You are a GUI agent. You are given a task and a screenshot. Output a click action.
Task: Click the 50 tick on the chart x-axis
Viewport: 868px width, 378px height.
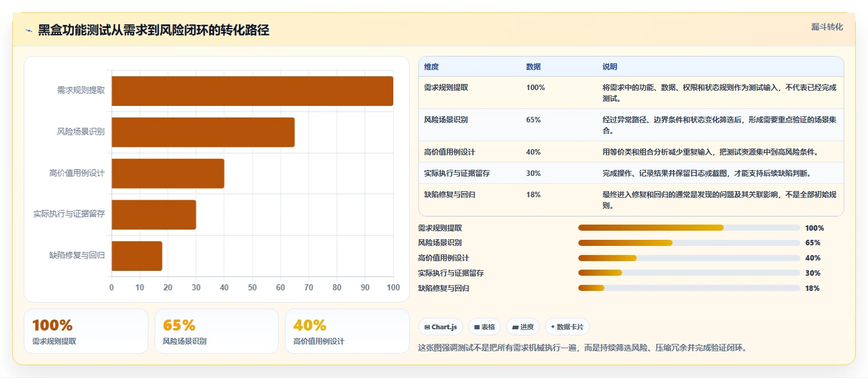(252, 287)
